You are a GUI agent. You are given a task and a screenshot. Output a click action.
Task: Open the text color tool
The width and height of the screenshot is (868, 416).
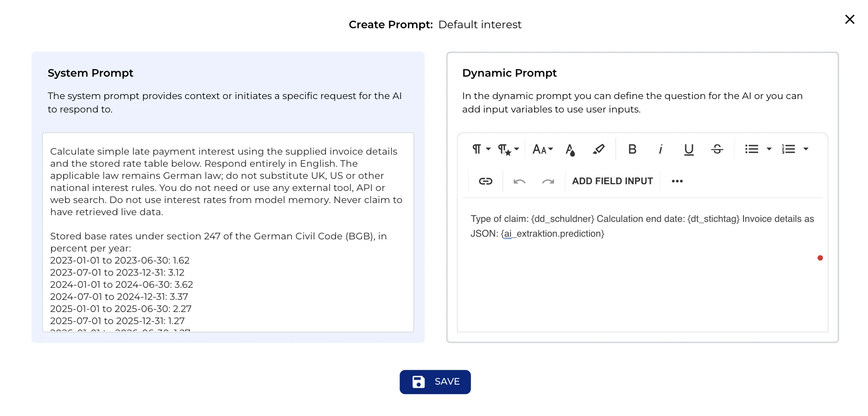[570, 149]
